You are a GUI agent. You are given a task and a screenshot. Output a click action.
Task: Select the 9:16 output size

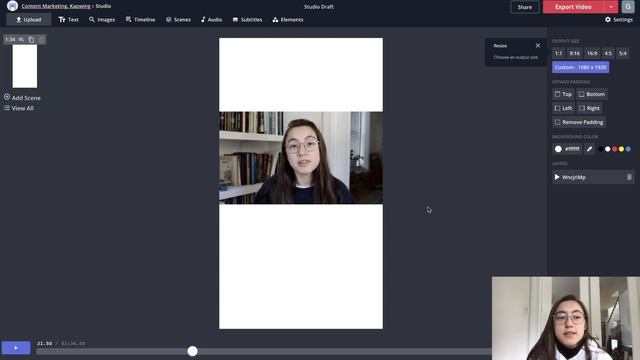[x=574, y=53]
